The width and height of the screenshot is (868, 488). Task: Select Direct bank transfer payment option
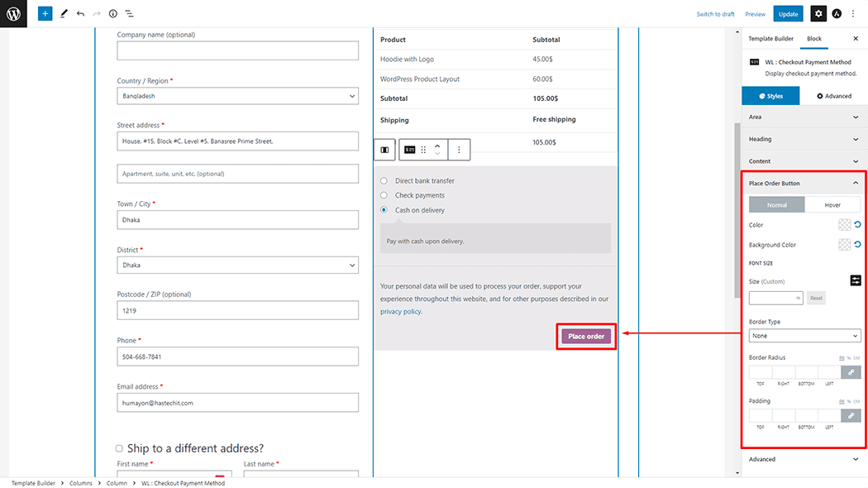click(384, 180)
